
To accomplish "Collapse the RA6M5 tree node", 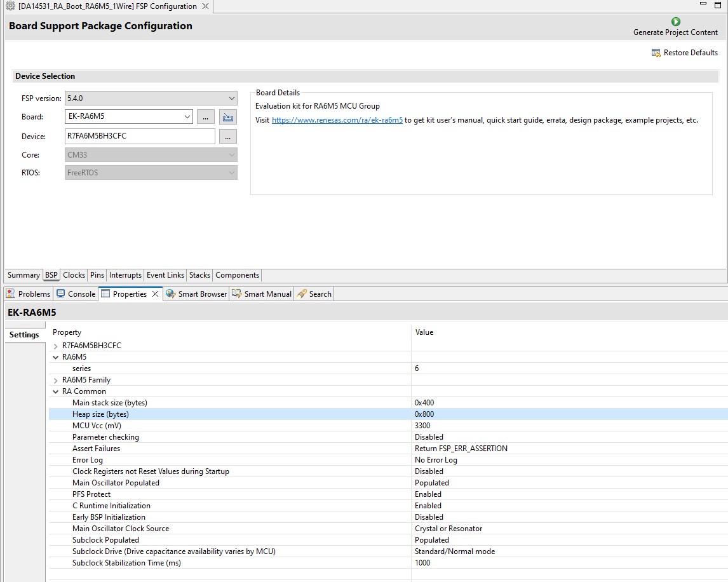I will click(x=56, y=357).
